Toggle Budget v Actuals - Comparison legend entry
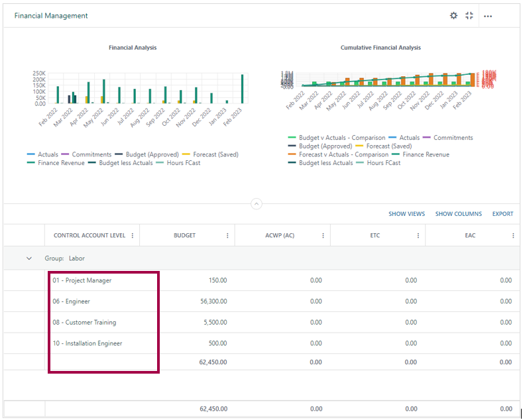The width and height of the screenshot is (523, 420). (337, 138)
